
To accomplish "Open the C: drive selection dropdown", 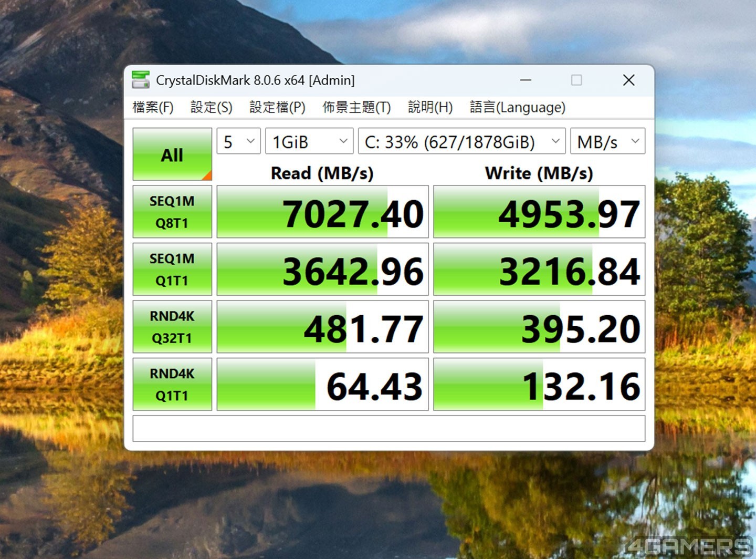I will [x=461, y=141].
